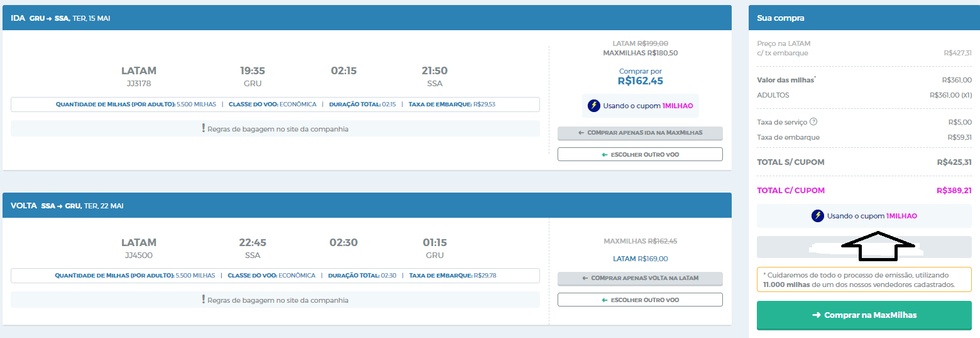Click the Taxa de serviço help question icon
This screenshot has width=980, height=338.
pyautogui.click(x=813, y=122)
